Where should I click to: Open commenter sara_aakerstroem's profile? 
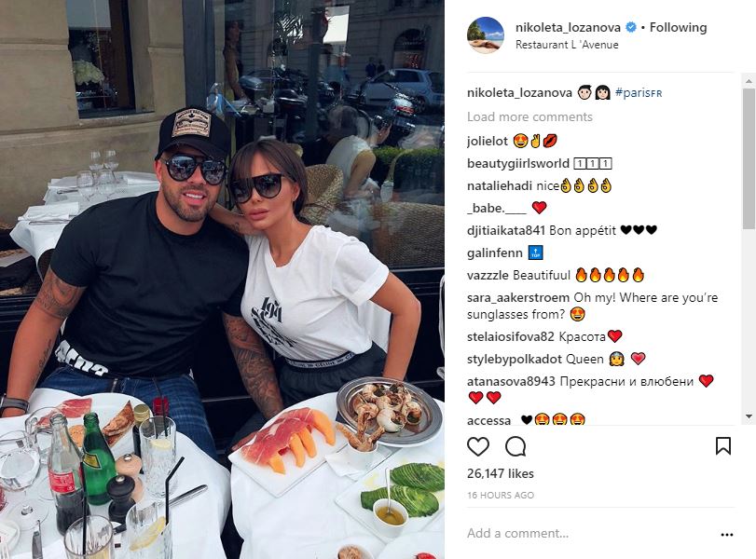[517, 298]
